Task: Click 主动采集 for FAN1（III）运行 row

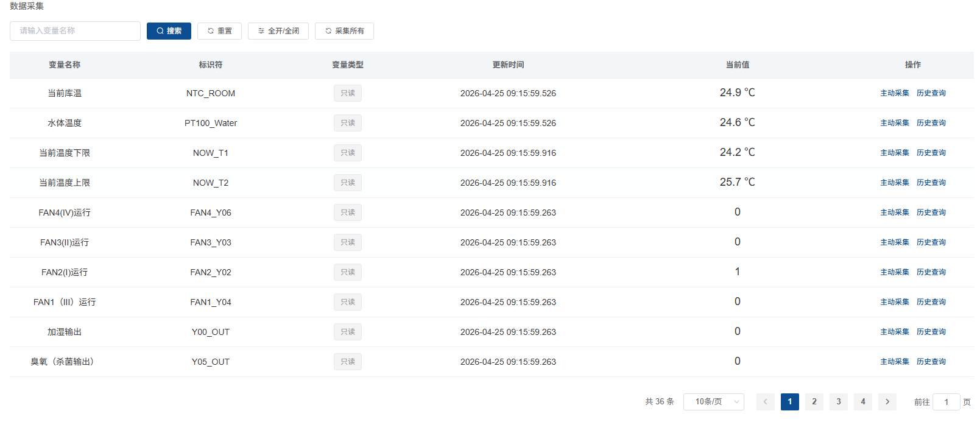Action: [895, 302]
